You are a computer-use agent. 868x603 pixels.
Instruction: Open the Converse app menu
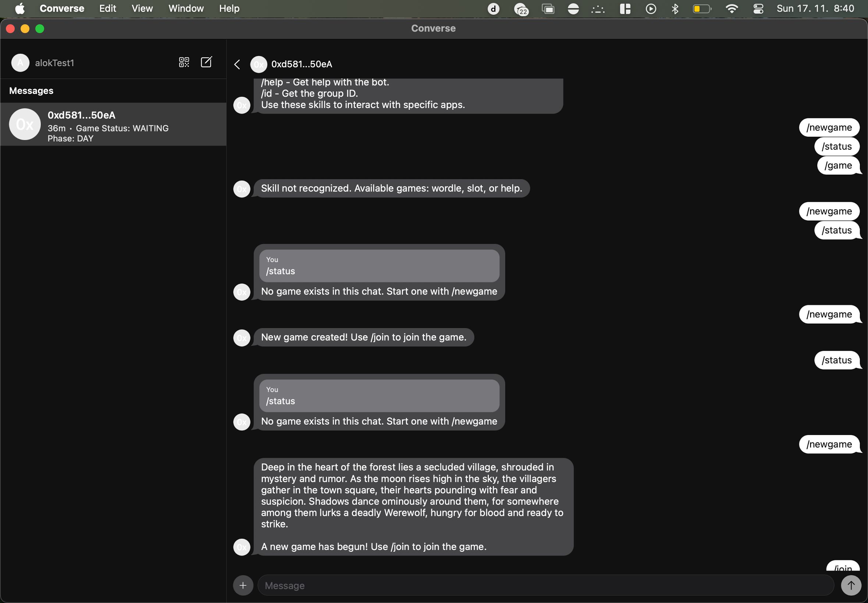[x=62, y=8]
